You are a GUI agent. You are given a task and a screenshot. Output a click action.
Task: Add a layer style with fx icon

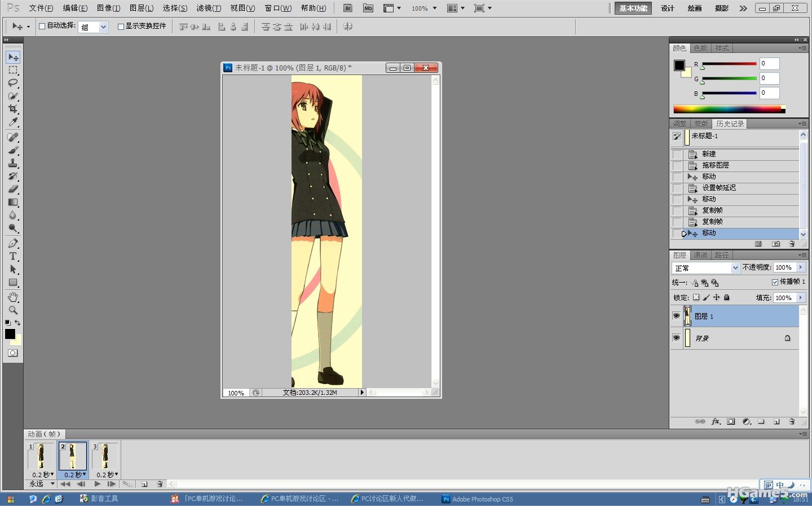(x=716, y=421)
